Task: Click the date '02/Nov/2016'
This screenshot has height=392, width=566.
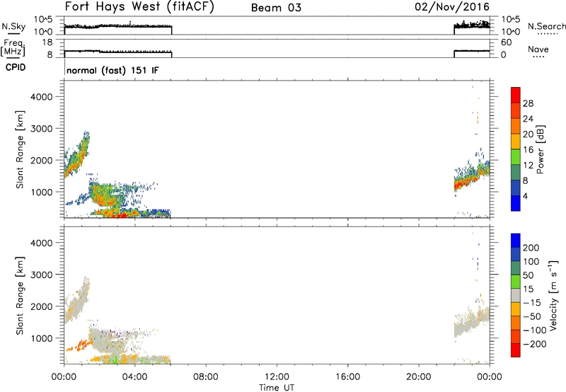Action: [x=452, y=7]
